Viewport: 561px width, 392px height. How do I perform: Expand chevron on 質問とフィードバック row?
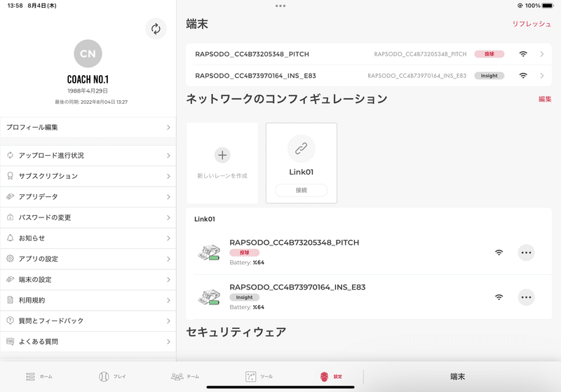[168, 321]
